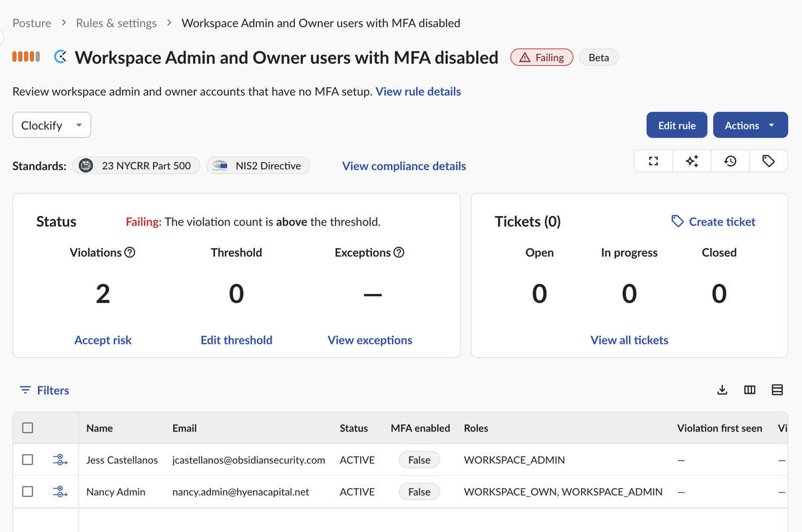
Task: Download the table with the download icon
Action: click(x=722, y=390)
